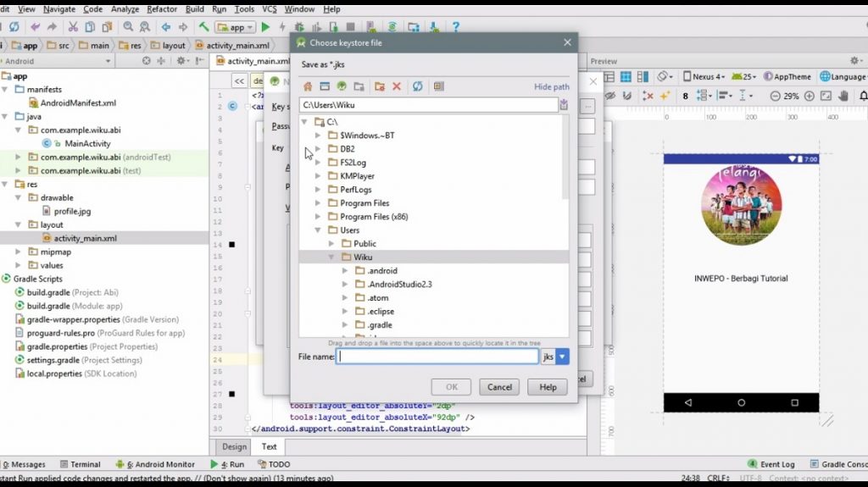Click Make Project hammer icon
Viewport: 868px width, 487px height.
[x=203, y=26]
